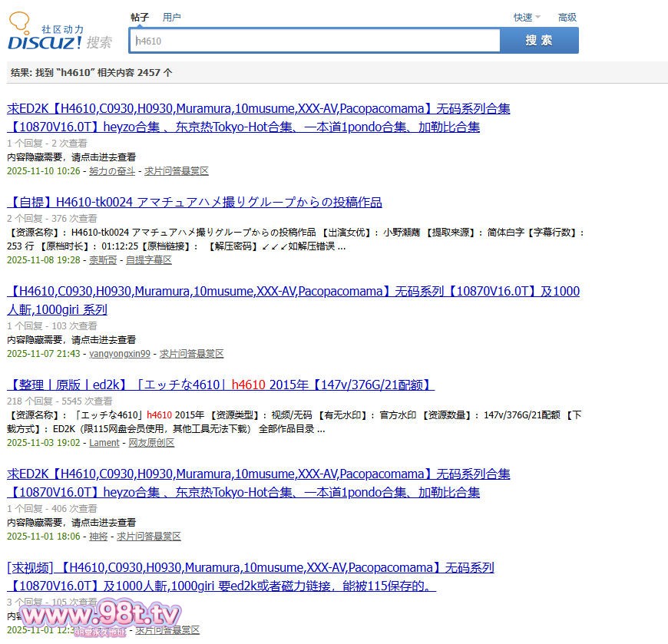Open author 努力の奋斗 profile link
The width and height of the screenshot is (668, 644).
(x=111, y=171)
